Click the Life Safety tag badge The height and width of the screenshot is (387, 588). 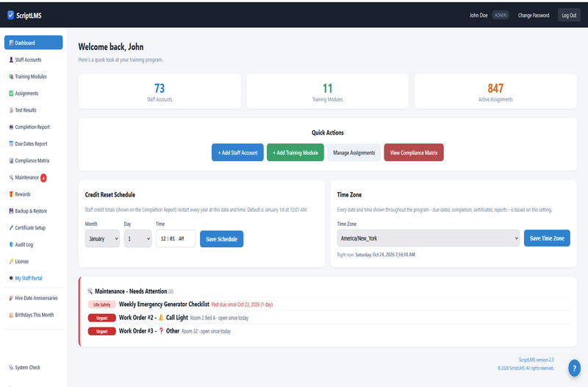[x=101, y=305]
